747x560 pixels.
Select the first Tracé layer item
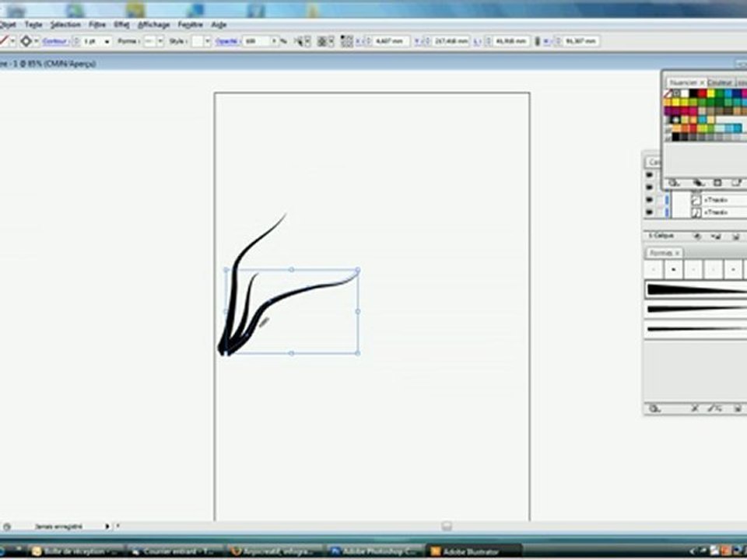pos(716,200)
